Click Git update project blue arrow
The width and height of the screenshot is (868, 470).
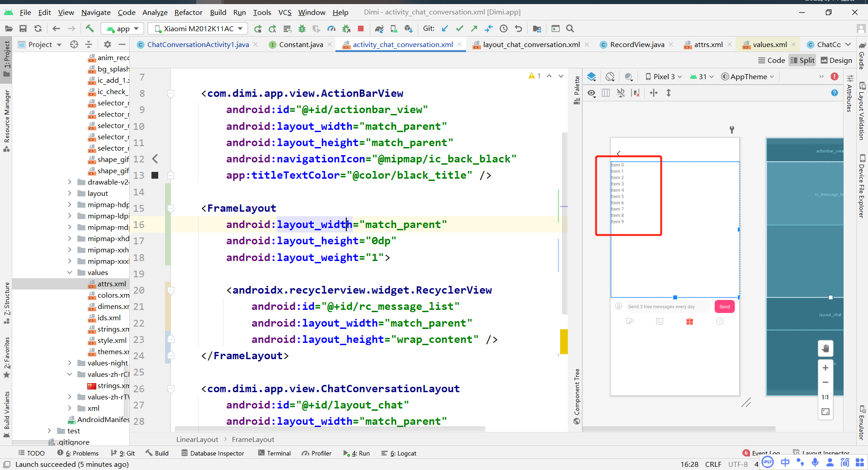tap(445, 28)
